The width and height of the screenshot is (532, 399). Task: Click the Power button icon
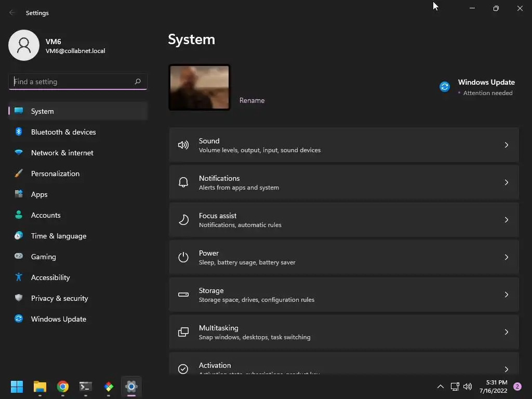pos(183,257)
